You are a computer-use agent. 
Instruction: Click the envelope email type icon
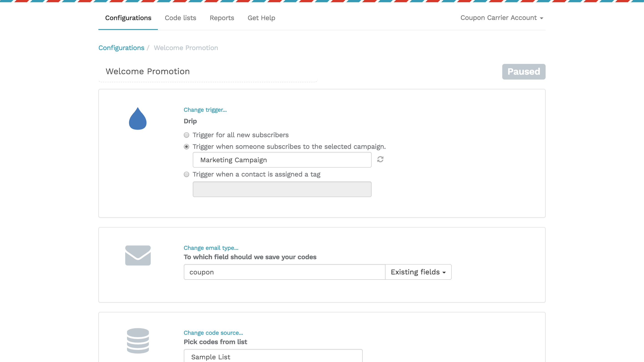click(x=138, y=255)
